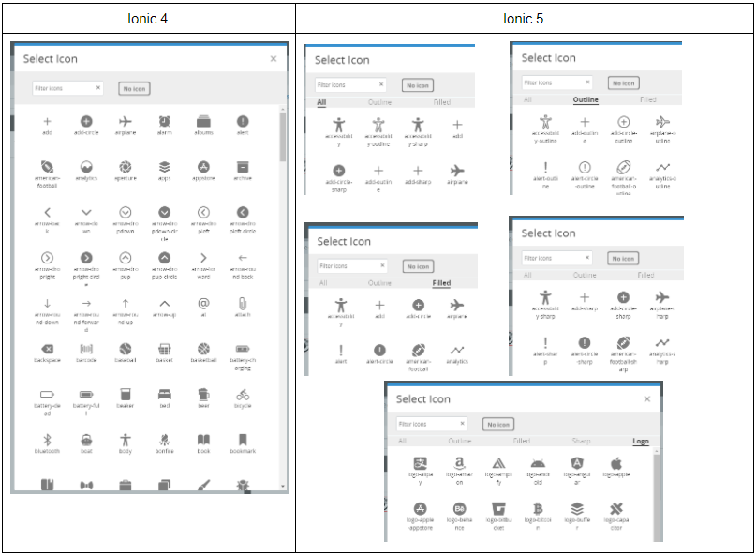Select the archive icon in Ionic 4 dialog
Viewport: 756px width, 555px height.
tap(243, 167)
